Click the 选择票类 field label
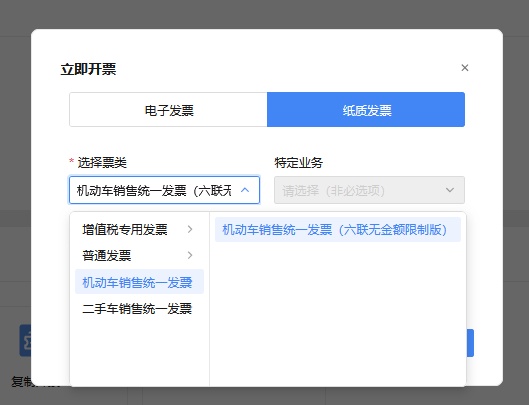Screen dimensions: 529x405 [102, 163]
